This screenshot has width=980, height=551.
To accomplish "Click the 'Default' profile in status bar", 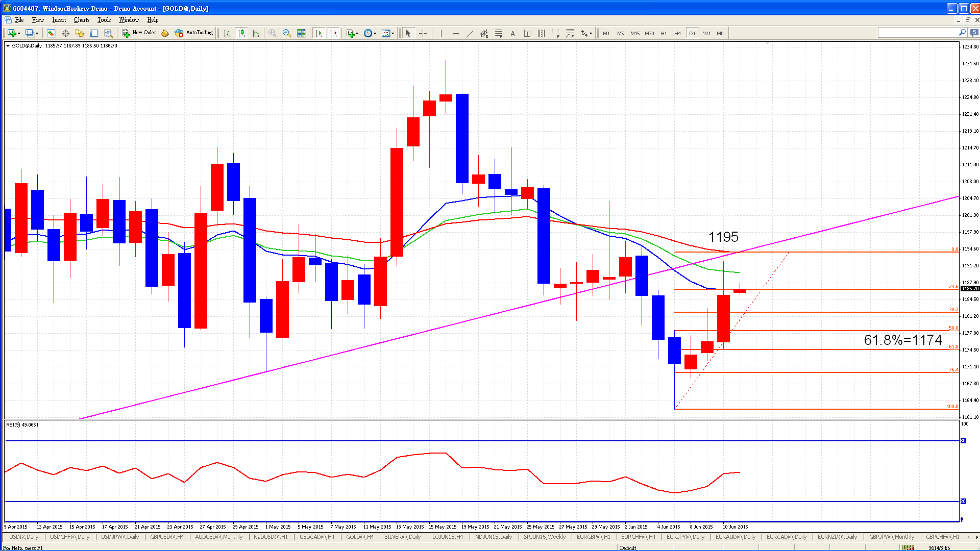I will (x=628, y=548).
